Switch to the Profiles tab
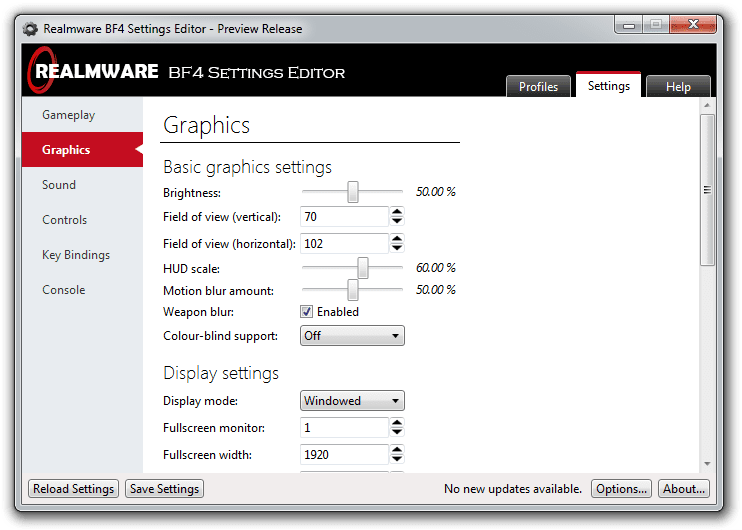 point(538,87)
